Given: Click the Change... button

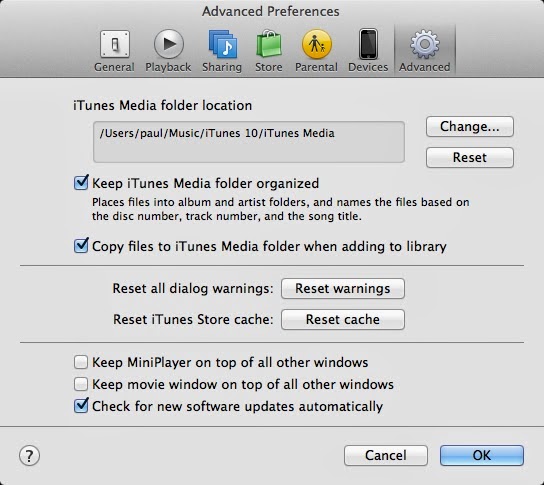Looking at the screenshot, I should [470, 127].
